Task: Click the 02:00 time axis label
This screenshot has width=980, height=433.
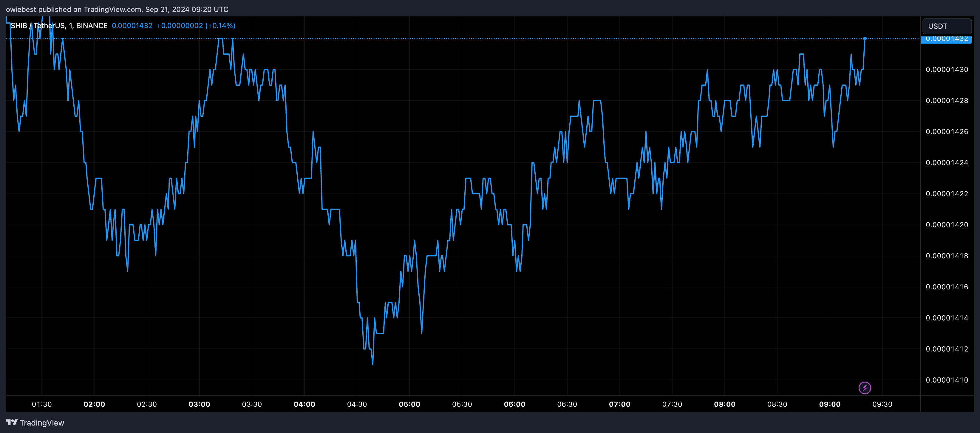Action: [94, 404]
